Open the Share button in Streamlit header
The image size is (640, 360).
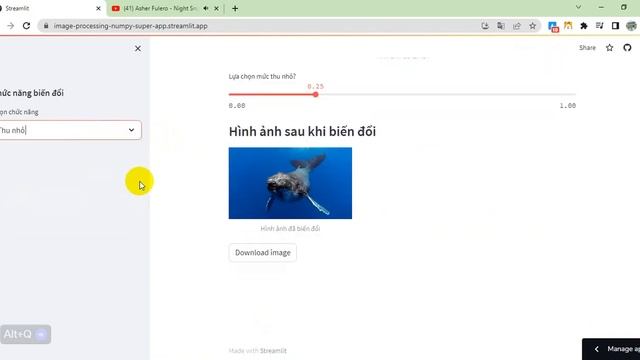pyautogui.click(x=587, y=48)
